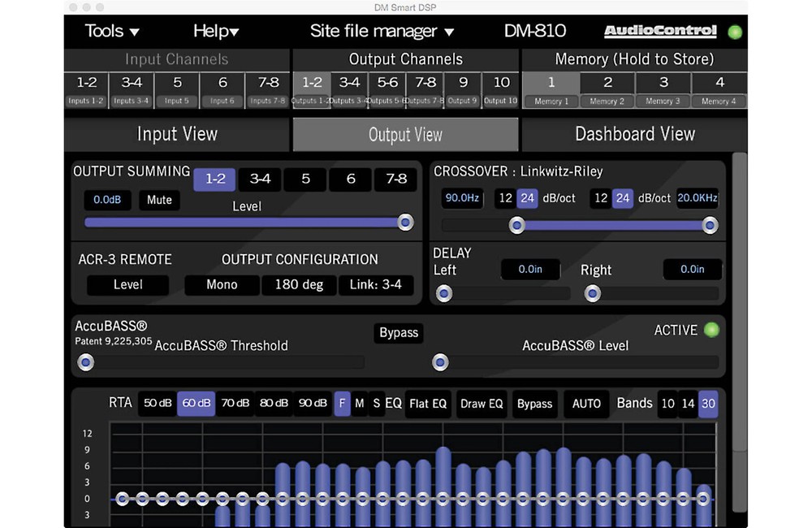The image size is (812, 528).
Task: Click the AccuBASS ACTIVE green indicator
Action: coord(712,330)
